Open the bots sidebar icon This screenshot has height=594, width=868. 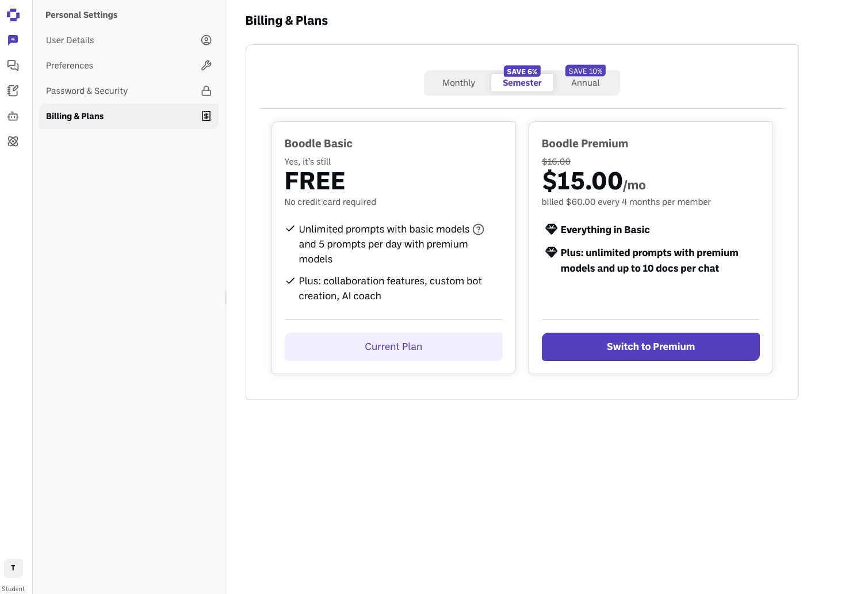pos(13,116)
